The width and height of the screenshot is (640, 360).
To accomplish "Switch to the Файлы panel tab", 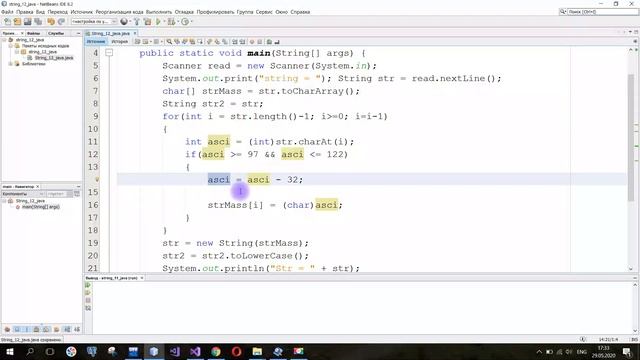I will pyautogui.click(x=34, y=33).
